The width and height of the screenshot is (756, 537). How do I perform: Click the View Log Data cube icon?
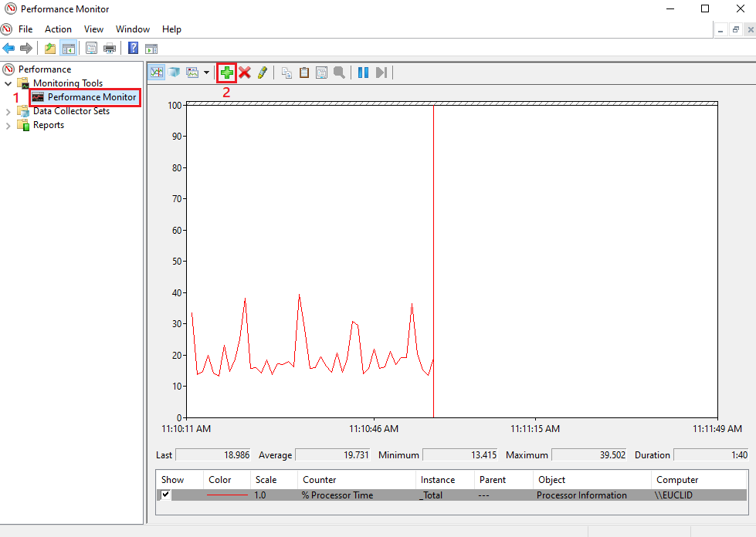coord(174,73)
